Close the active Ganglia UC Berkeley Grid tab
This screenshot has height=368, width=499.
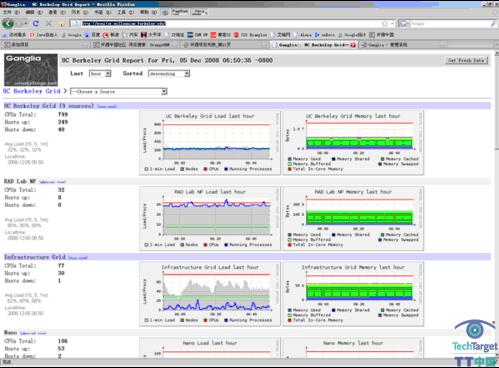(353, 45)
